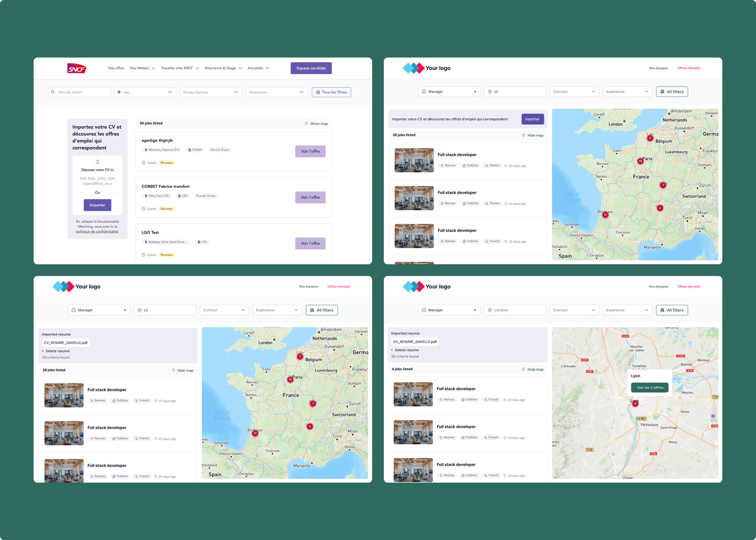
Task: Clear the Manager filter with its X
Action: (475, 91)
